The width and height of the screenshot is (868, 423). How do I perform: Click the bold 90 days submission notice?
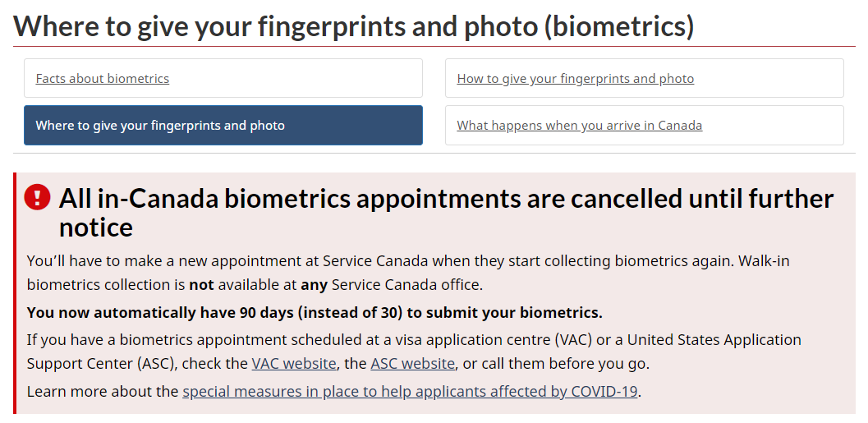click(x=315, y=312)
